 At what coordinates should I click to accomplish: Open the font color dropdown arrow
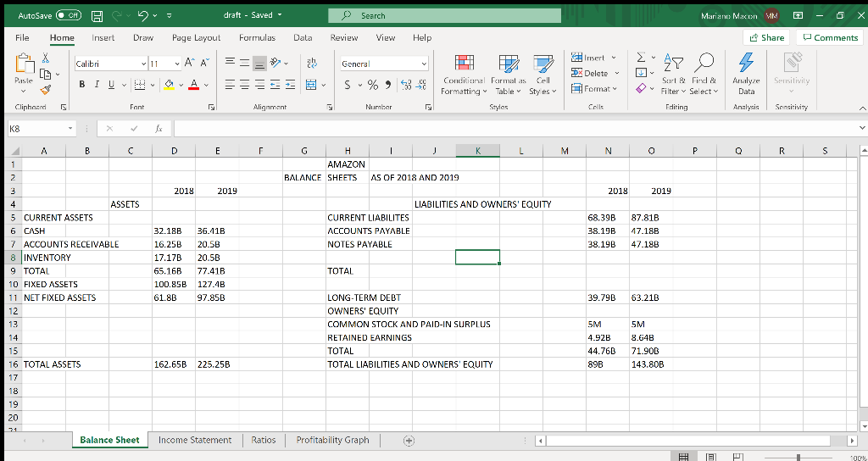[x=205, y=86]
